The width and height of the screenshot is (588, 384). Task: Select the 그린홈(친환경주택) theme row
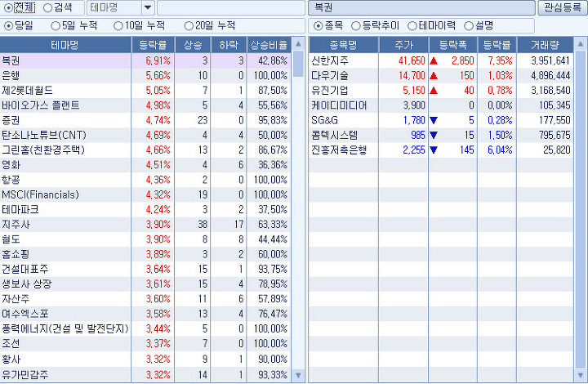coord(145,150)
